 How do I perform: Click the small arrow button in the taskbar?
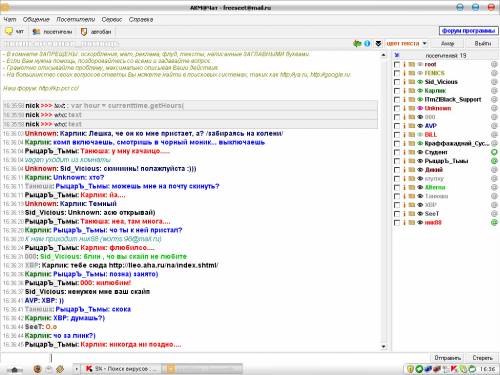(x=76, y=369)
